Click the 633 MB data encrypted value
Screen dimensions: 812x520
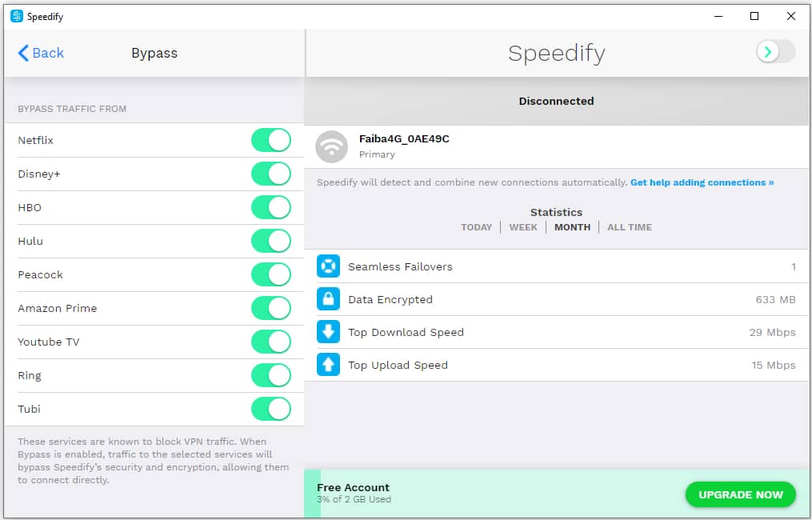click(775, 299)
